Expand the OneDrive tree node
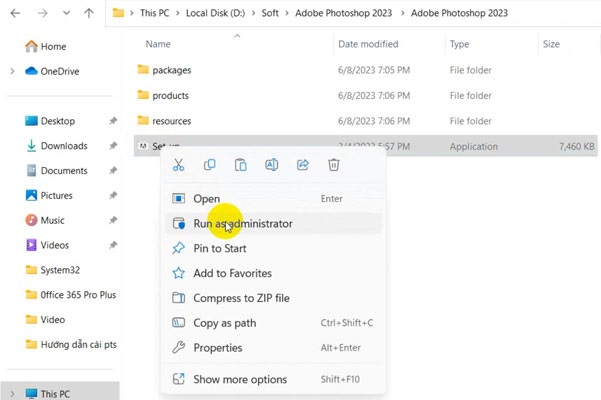 tap(11, 71)
